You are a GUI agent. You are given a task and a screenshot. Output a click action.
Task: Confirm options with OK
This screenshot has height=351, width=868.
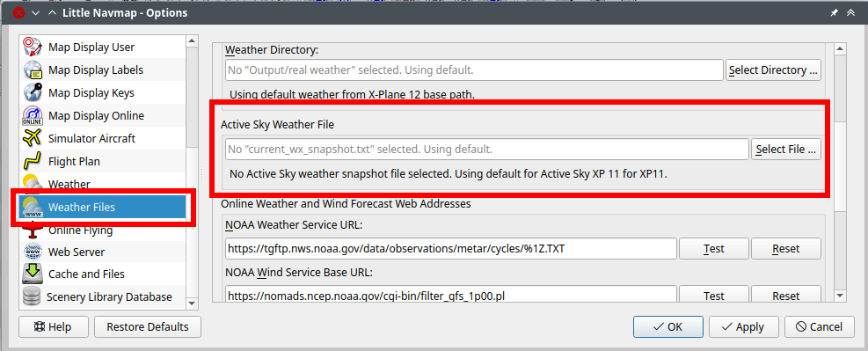(x=668, y=326)
